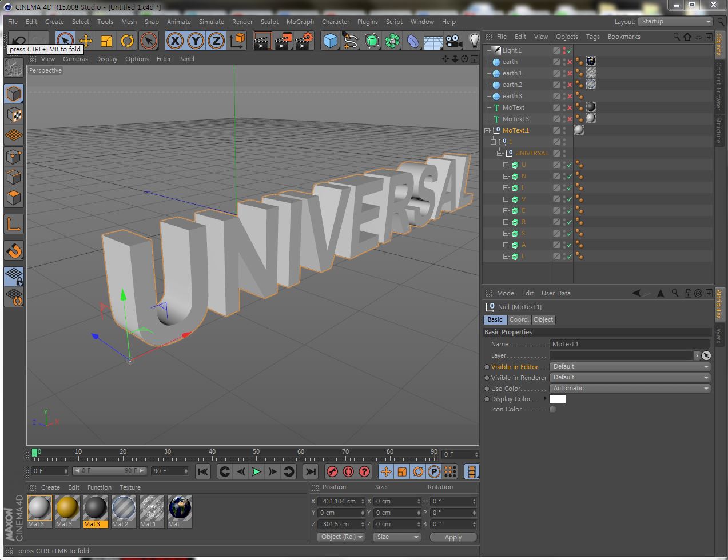This screenshot has height=560, width=728.
Task: Select the Rotate tool
Action: pos(127,41)
